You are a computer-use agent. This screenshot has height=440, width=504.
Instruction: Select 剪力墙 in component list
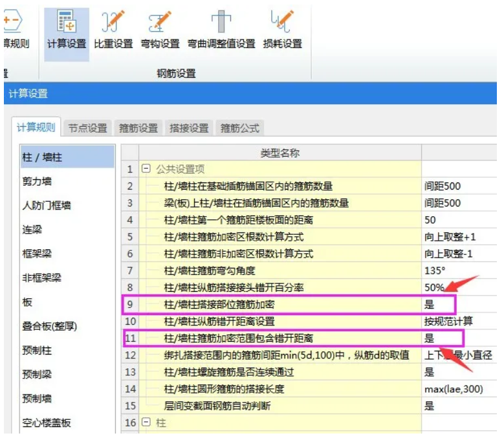click(67, 181)
